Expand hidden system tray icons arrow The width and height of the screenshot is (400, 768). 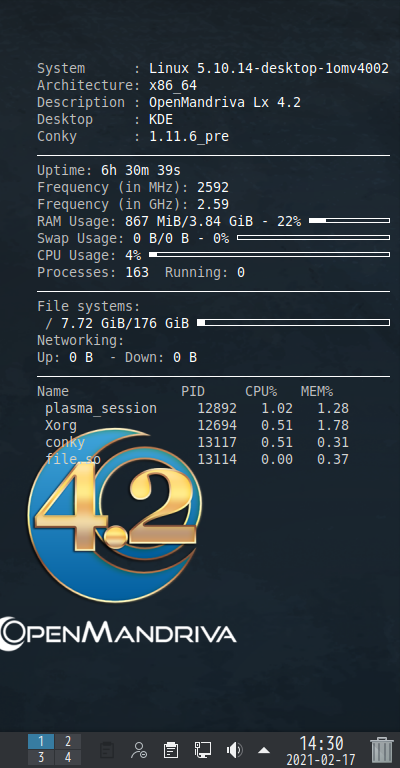[264, 750]
